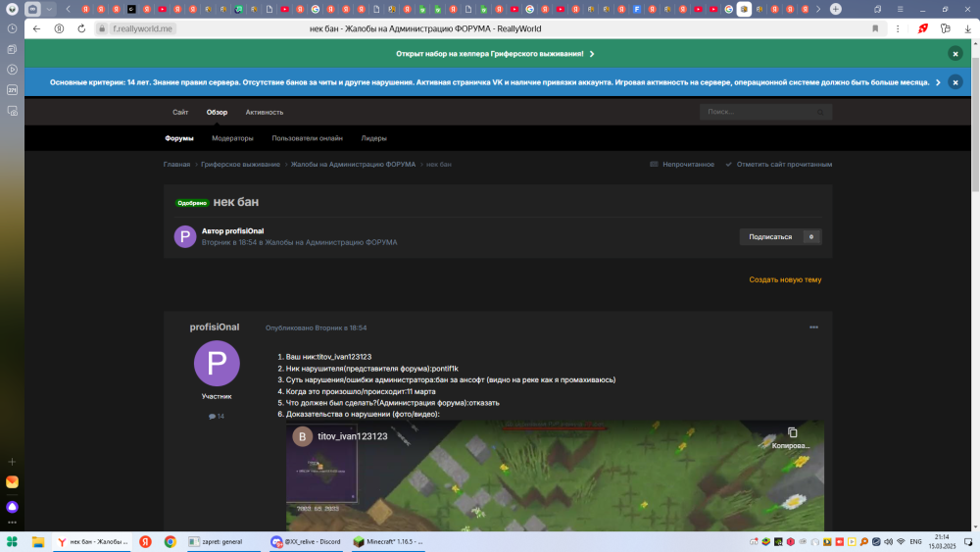Select the Обзор navigation tab
Screen dimensions: 980x552
(x=217, y=113)
